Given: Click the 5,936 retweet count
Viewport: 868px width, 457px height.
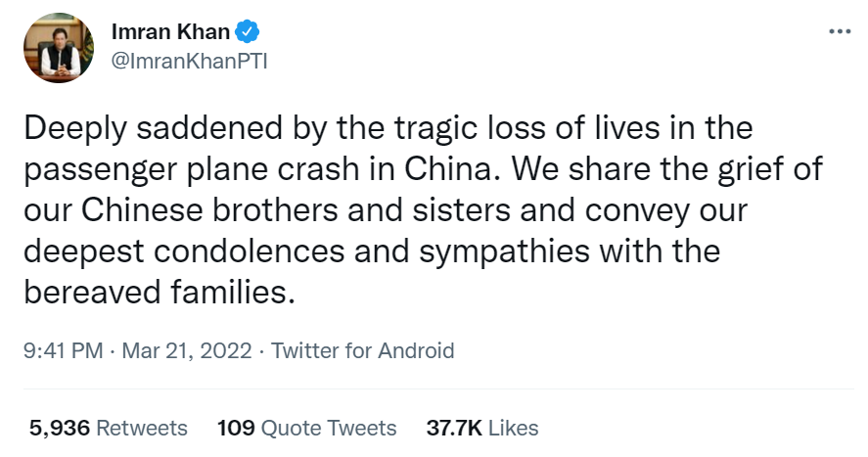Looking at the screenshot, I should 59,428.
